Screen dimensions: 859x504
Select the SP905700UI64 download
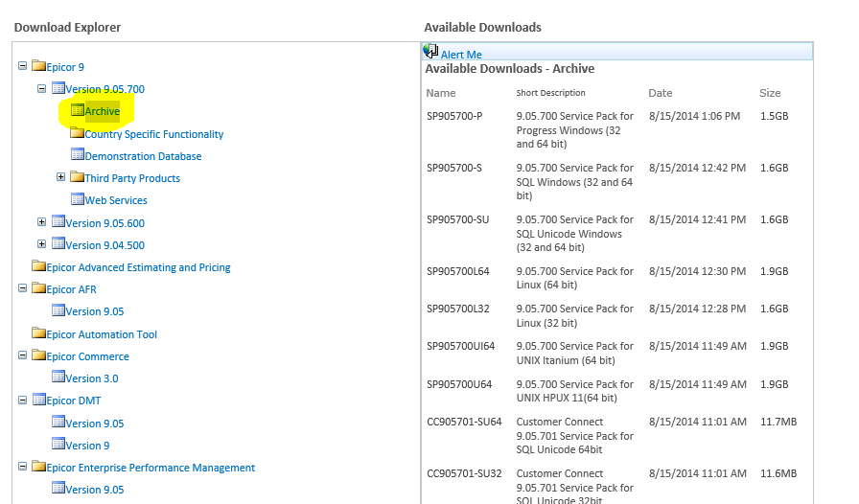pyautogui.click(x=461, y=346)
